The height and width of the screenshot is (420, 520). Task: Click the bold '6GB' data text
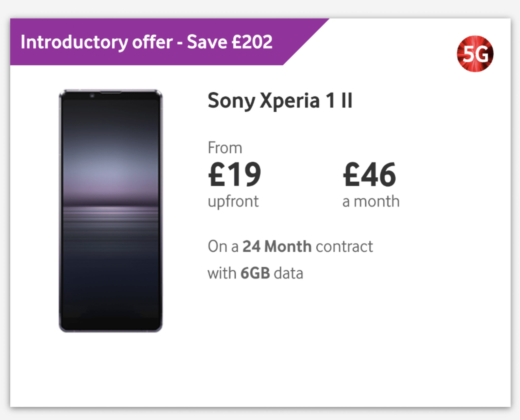pos(255,273)
